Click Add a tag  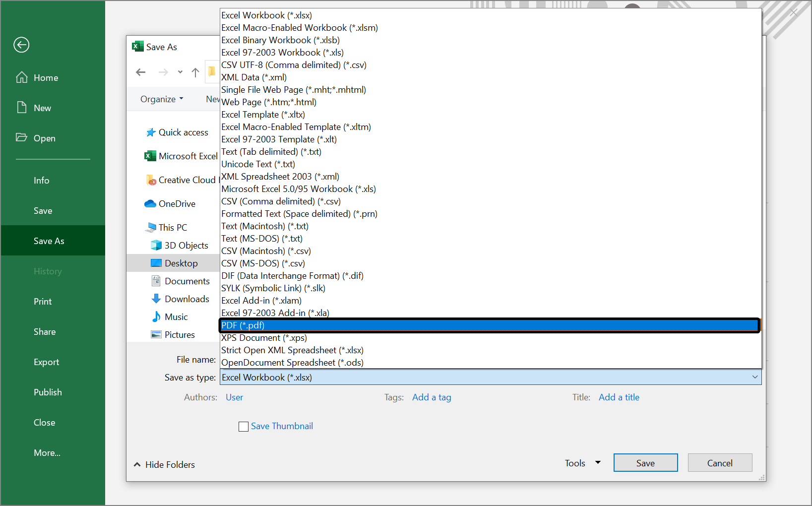coord(431,397)
